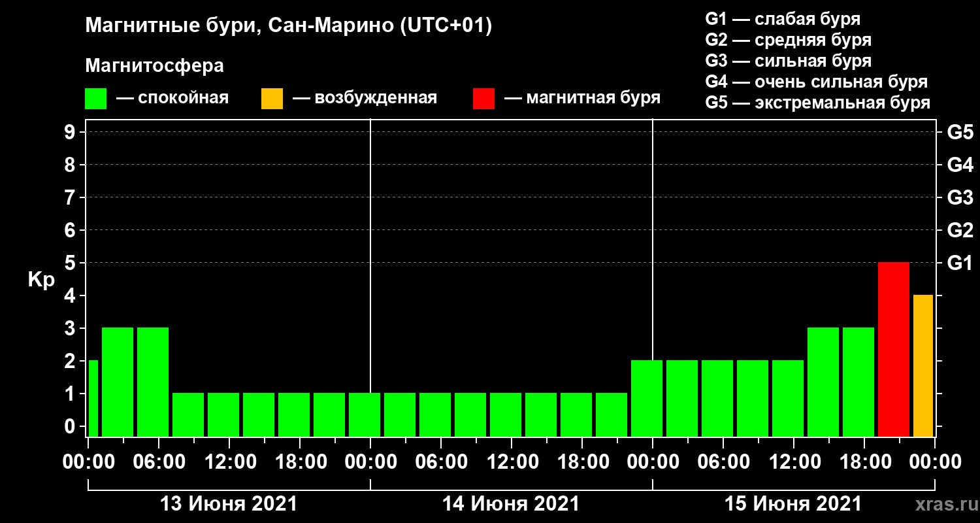The width and height of the screenshot is (980, 523).
Task: Click the red Kp 5 storm bar
Action: (x=894, y=349)
